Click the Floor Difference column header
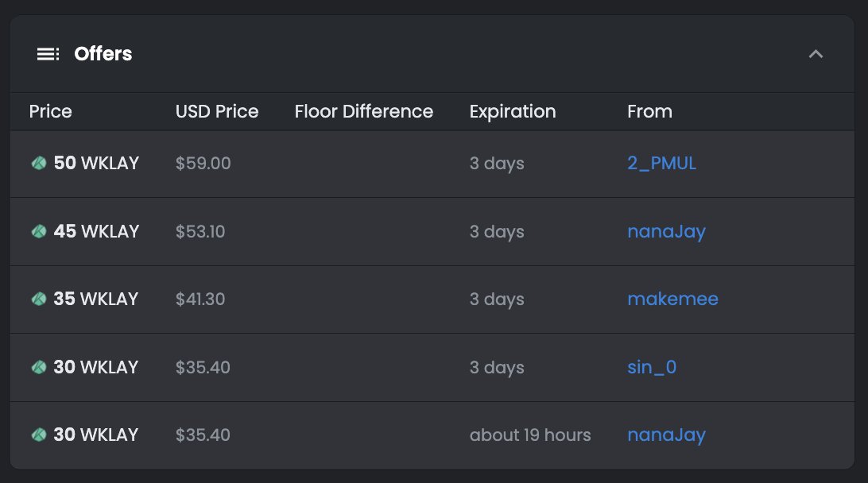Viewport: 868px width, 483px height. click(364, 112)
